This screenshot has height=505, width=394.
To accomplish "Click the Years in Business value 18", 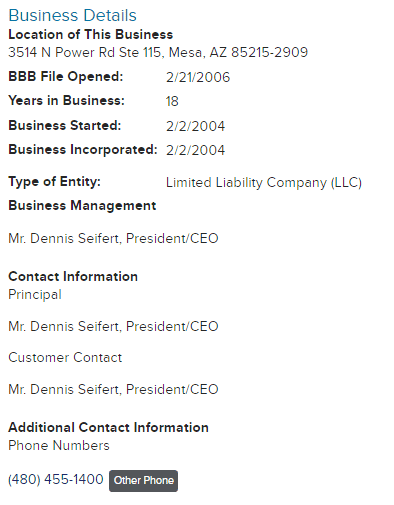I will [172, 101].
